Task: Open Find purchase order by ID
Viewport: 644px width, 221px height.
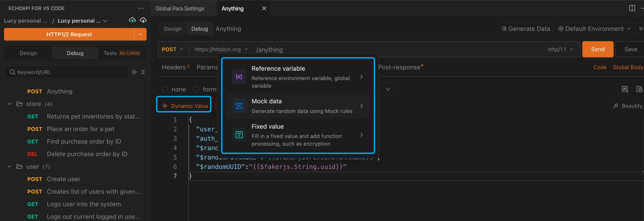Action: pyautogui.click(x=74, y=141)
